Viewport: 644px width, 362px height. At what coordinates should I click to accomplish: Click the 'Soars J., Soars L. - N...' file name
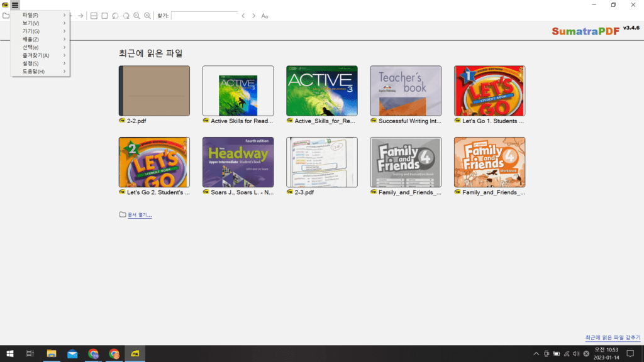tap(242, 192)
